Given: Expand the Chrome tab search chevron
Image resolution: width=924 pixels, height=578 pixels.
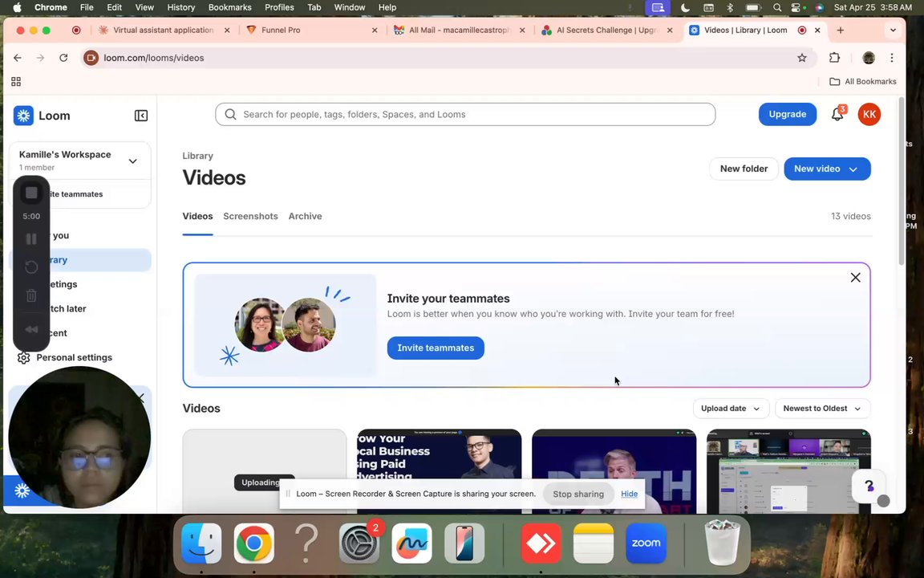Looking at the screenshot, I should coord(893,30).
